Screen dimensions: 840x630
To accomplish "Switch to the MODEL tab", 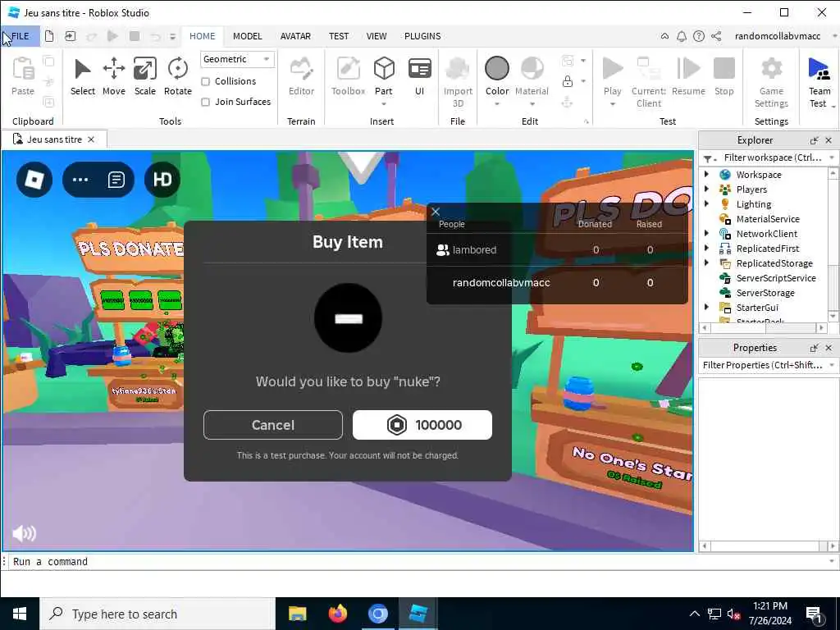I will pyautogui.click(x=248, y=36).
